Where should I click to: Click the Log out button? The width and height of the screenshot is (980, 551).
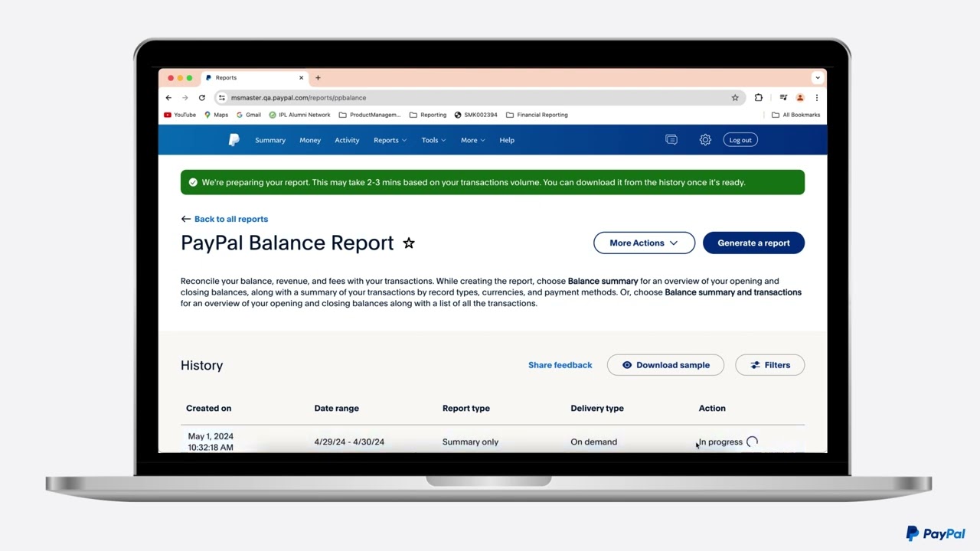pos(740,140)
